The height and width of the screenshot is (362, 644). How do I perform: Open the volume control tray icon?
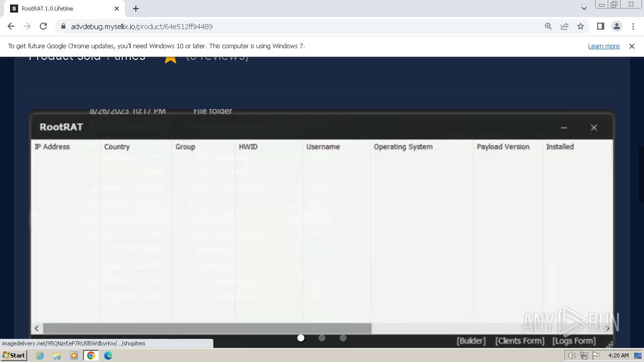click(572, 355)
